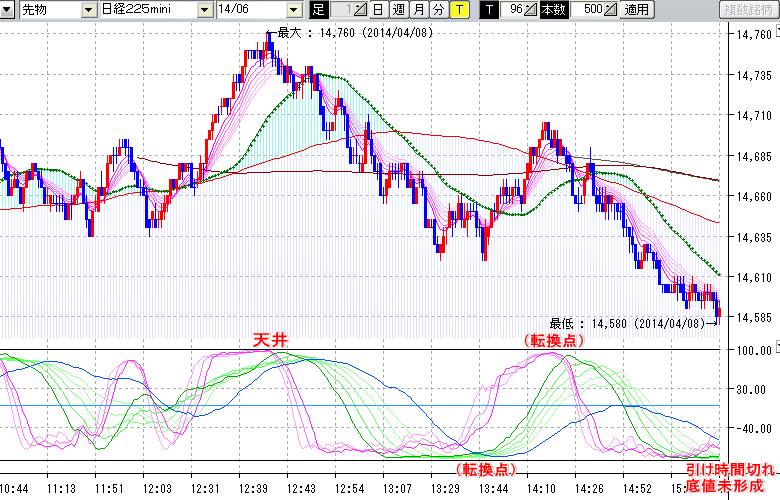
Task: Open the 先物 product type dropdown
Action: [87, 9]
